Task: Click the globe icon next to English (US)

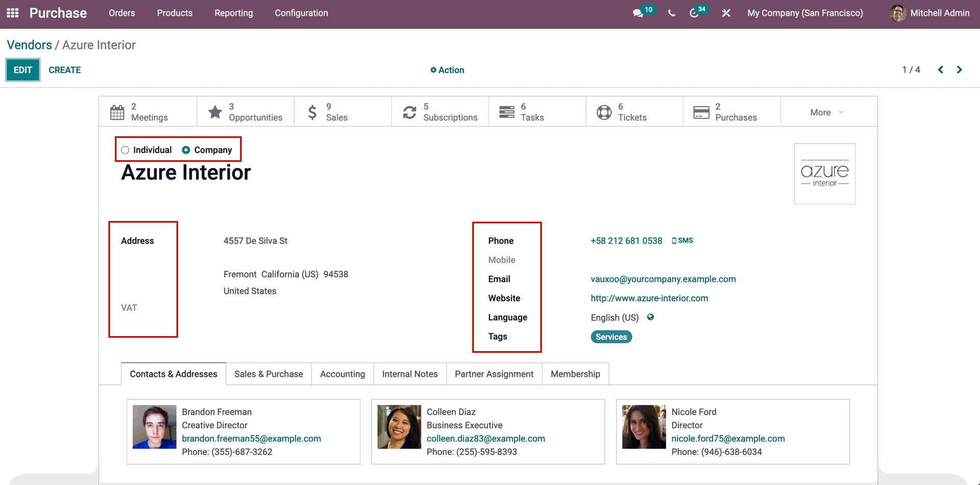Action: [650, 317]
